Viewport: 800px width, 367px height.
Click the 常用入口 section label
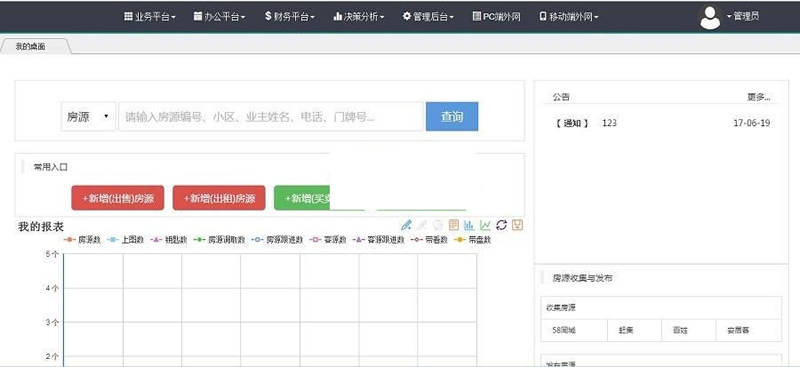tap(51, 167)
